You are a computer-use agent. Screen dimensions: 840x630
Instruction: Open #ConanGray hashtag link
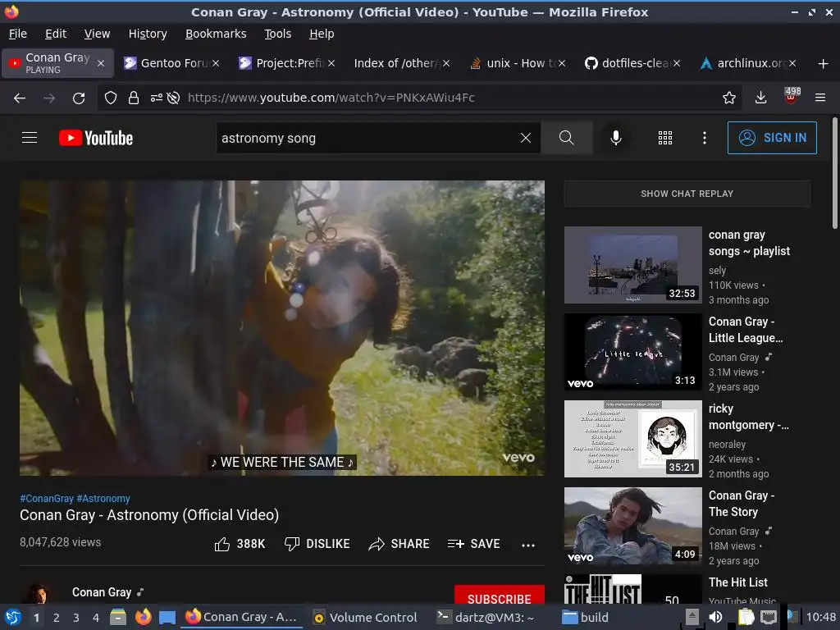[47, 498]
